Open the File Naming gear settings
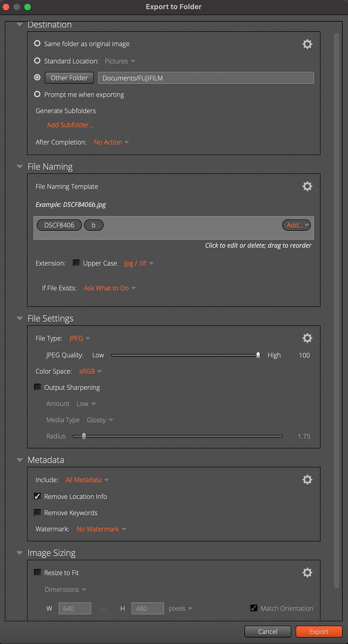This screenshot has height=644, width=348. coord(307,186)
